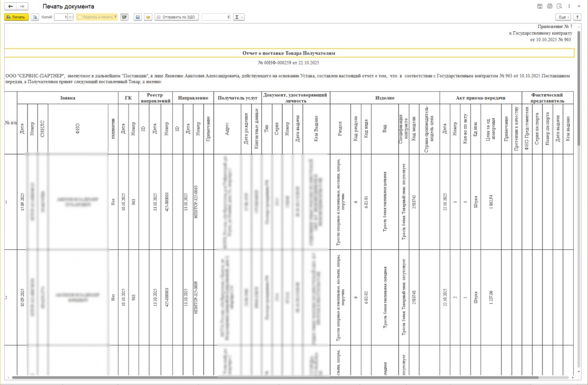Toggle the Подпись и печать checkbox
This screenshot has height=385, width=588.
tap(80, 17)
